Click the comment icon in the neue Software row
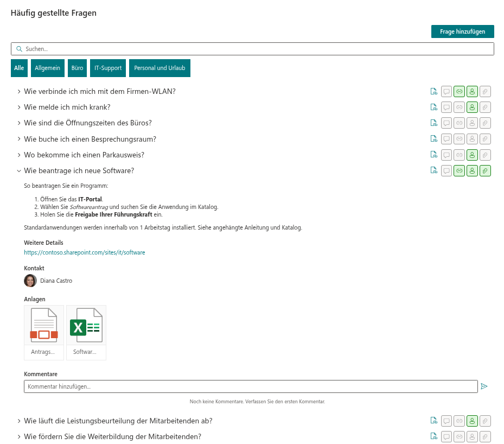The height and width of the screenshot is (444, 504). pos(446,171)
